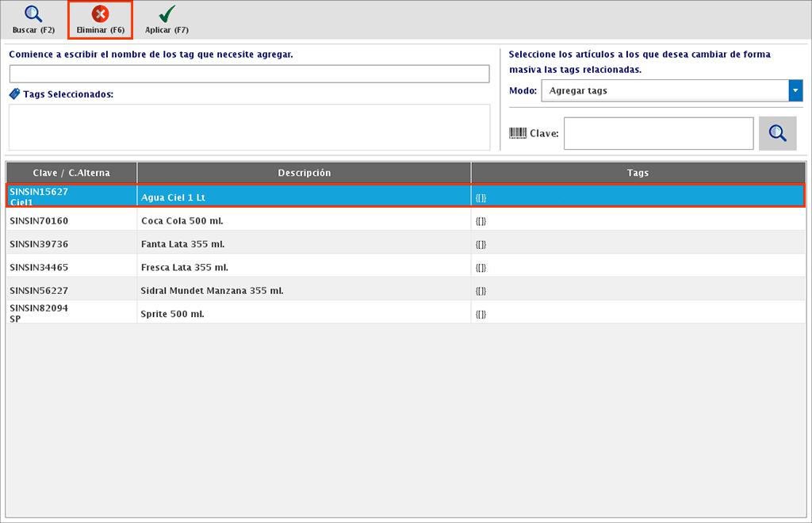Click the magnifier button beside Clave field
Screen dimensions: 812x523
coord(778,133)
